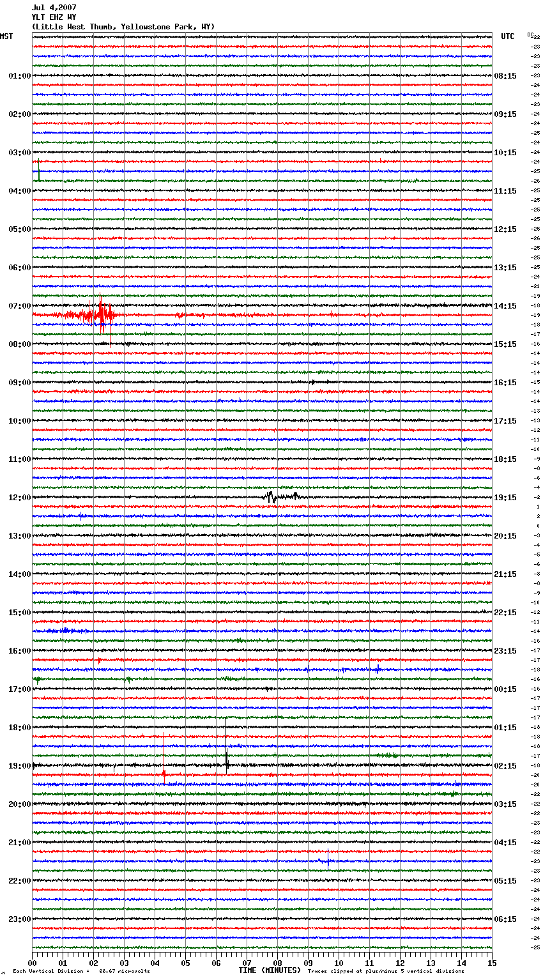
Task: Click the 'TIME (MINUTES)' axis title
Action: click(x=270, y=970)
